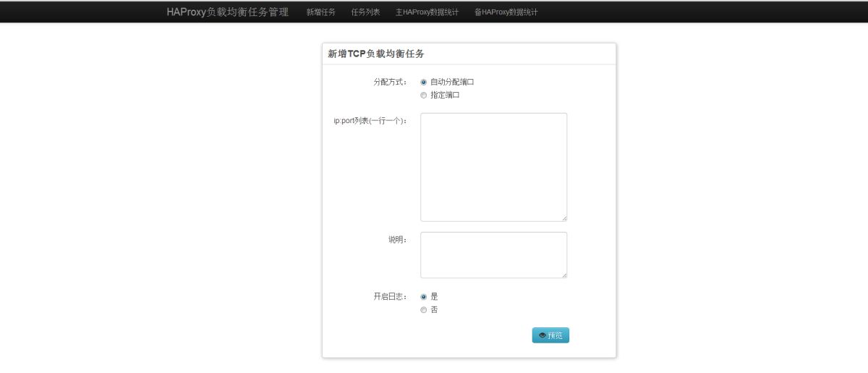868x373 pixels.
Task: Open the HAProxy负载均衡任务管理 brand link
Action: 227,12
